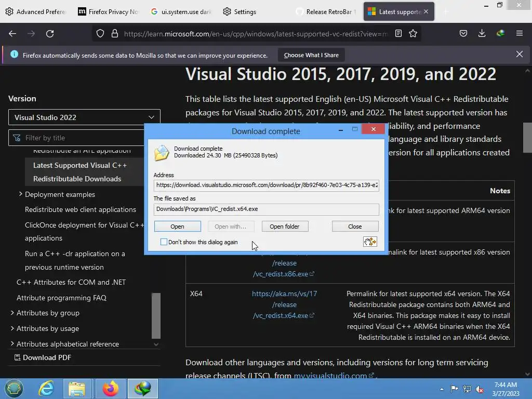Open the tracking protection shield icon
Viewport: 532px width, 399px height.
pos(100,34)
